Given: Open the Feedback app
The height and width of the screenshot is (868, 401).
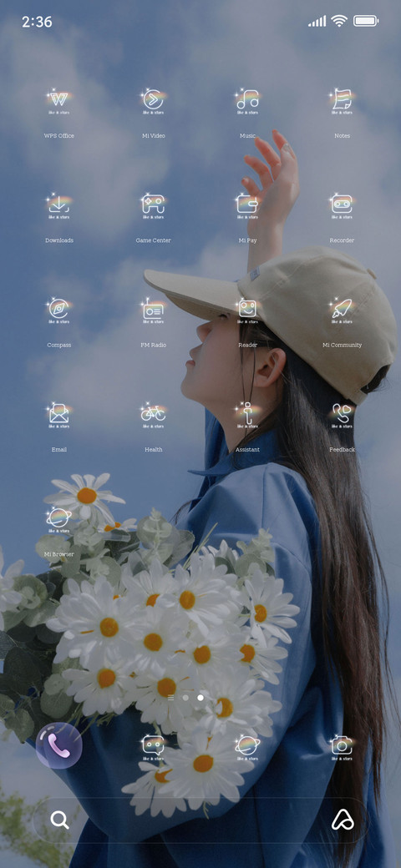Looking at the screenshot, I should pyautogui.click(x=342, y=416).
